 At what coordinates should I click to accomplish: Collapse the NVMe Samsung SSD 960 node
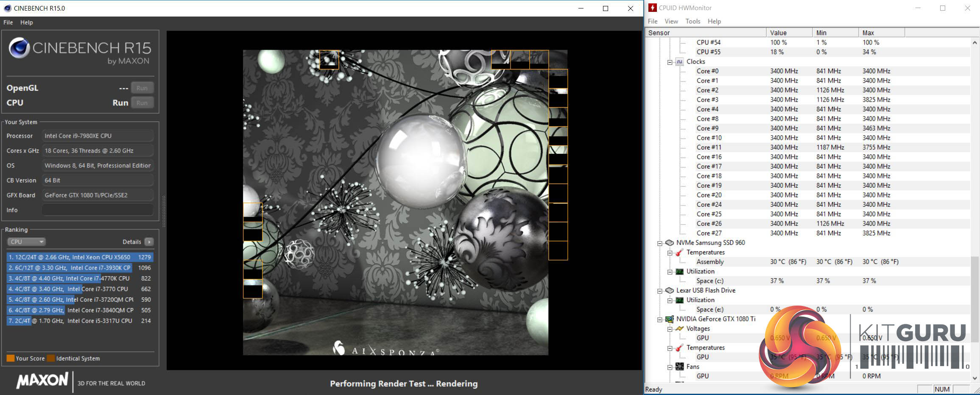point(660,243)
